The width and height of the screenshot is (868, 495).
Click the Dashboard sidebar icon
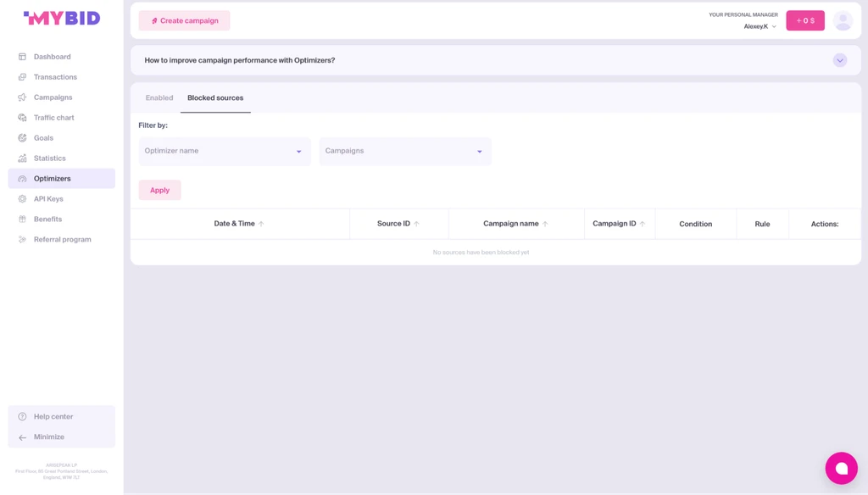[22, 57]
